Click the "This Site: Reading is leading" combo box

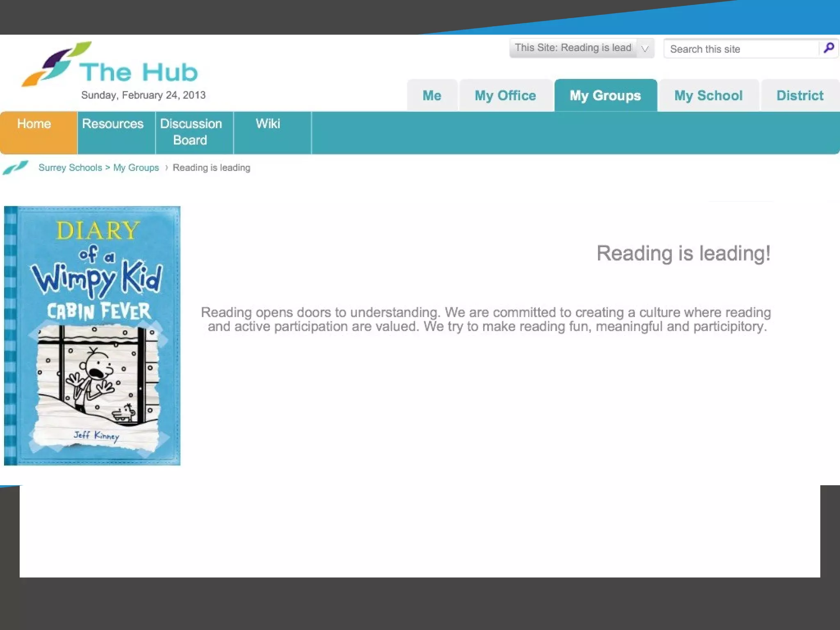(573, 48)
